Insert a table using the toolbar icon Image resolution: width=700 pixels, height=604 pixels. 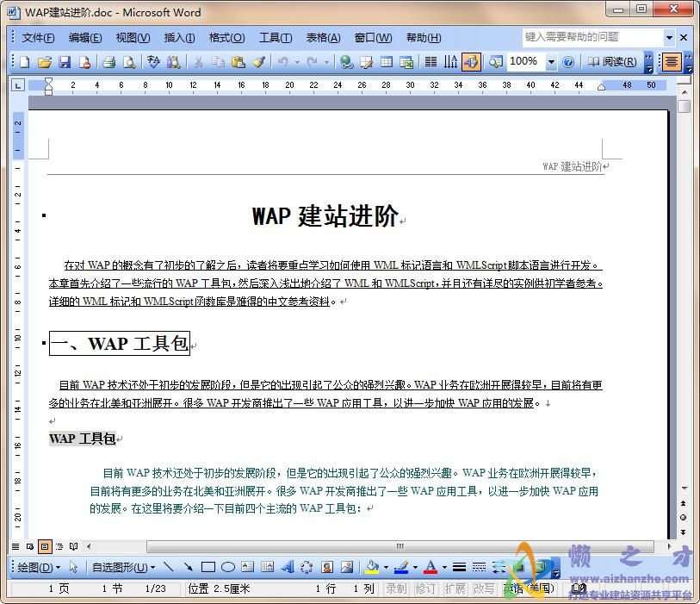(386, 61)
